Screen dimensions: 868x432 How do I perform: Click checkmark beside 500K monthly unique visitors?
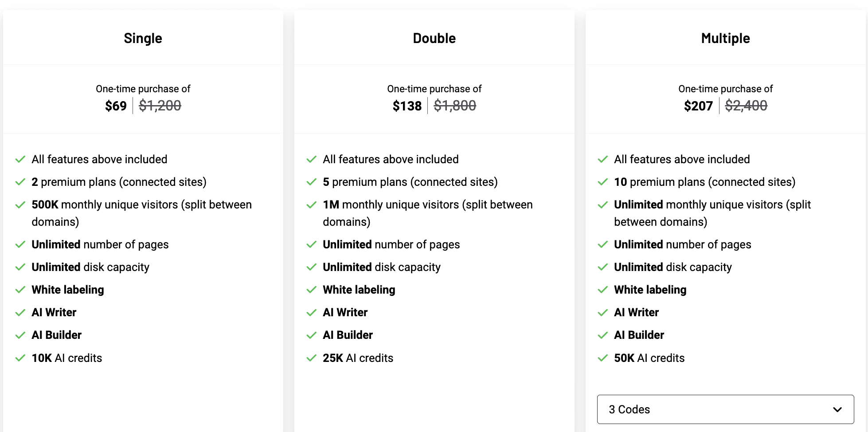click(20, 205)
